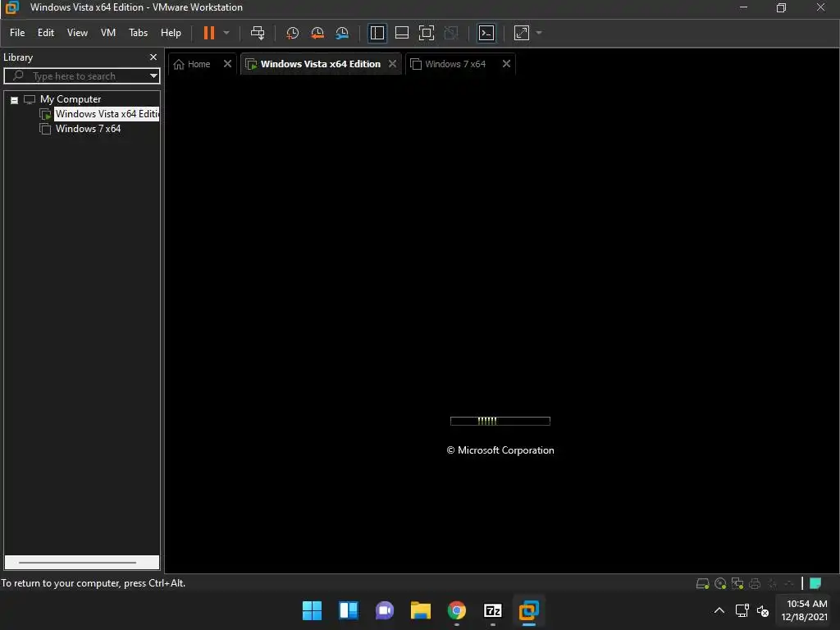The image size is (840, 630).
Task: Open the File menu
Action: tap(17, 33)
